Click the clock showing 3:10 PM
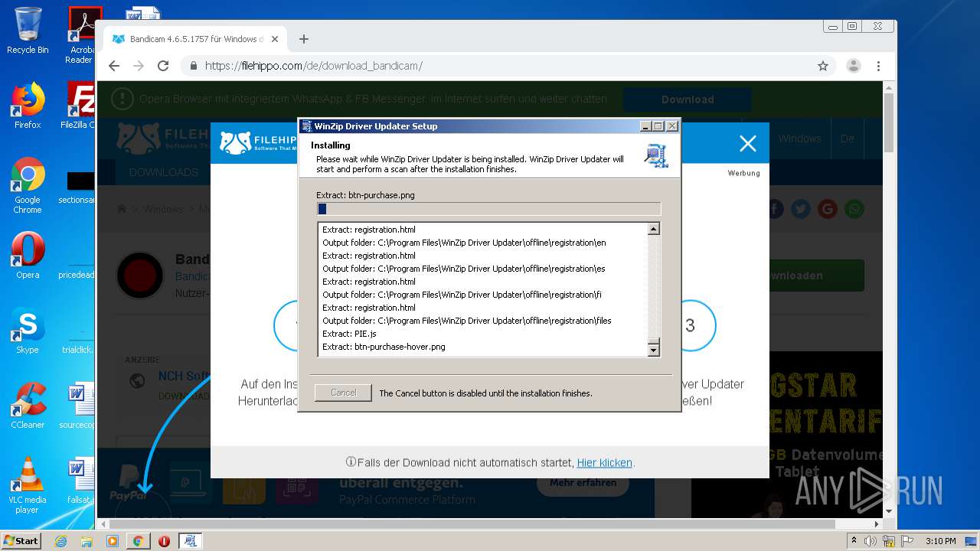Screen dimensions: 980x551 (x=940, y=541)
